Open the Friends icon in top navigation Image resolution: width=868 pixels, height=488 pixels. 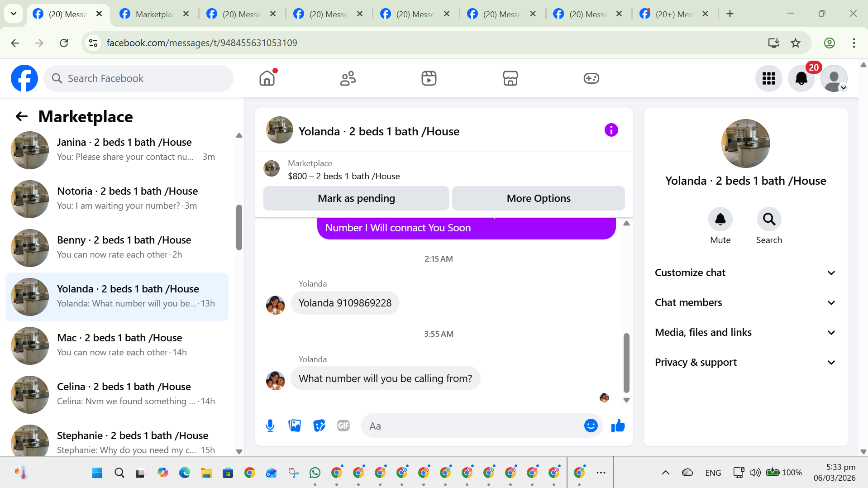(348, 78)
